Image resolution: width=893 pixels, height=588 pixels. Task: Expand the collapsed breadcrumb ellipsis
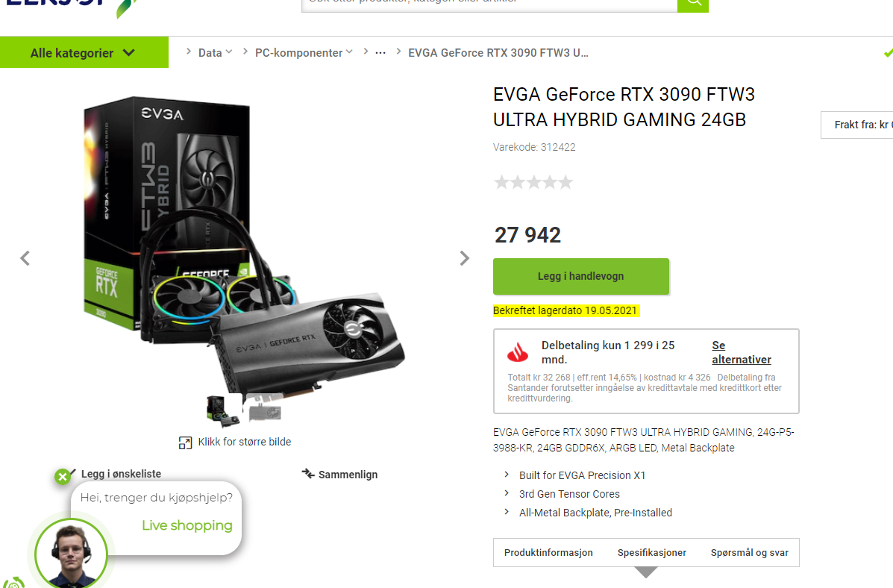tap(380, 53)
